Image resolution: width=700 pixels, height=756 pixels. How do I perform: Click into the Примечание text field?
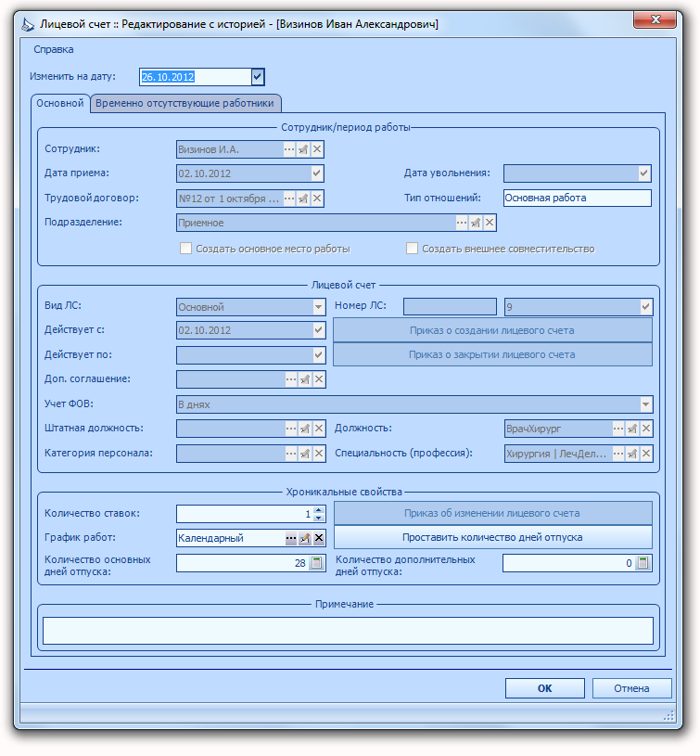pos(348,631)
